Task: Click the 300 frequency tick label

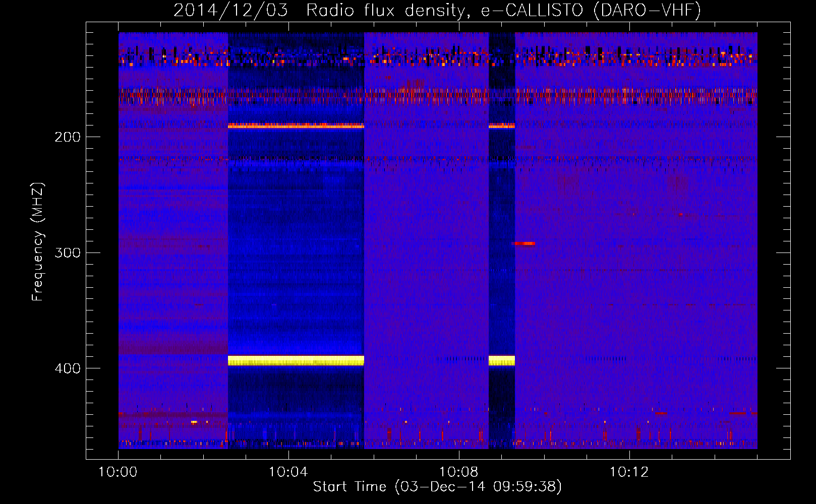Action: (68, 253)
